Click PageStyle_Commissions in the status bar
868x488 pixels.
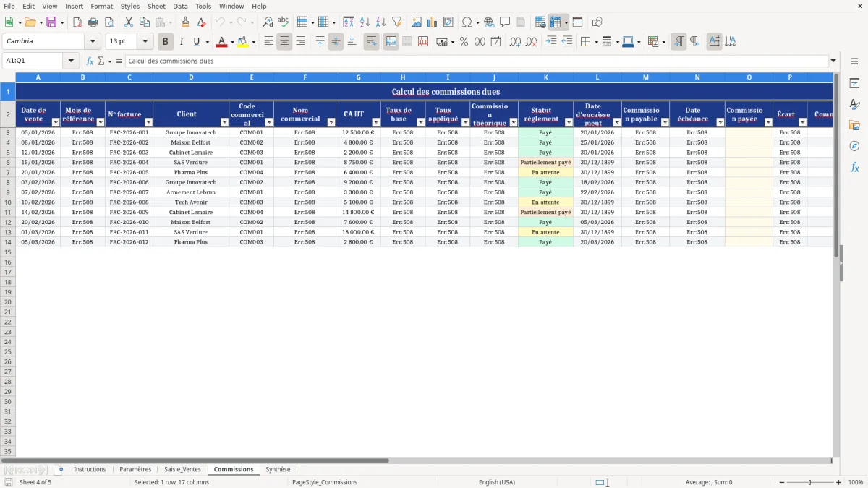click(x=325, y=482)
